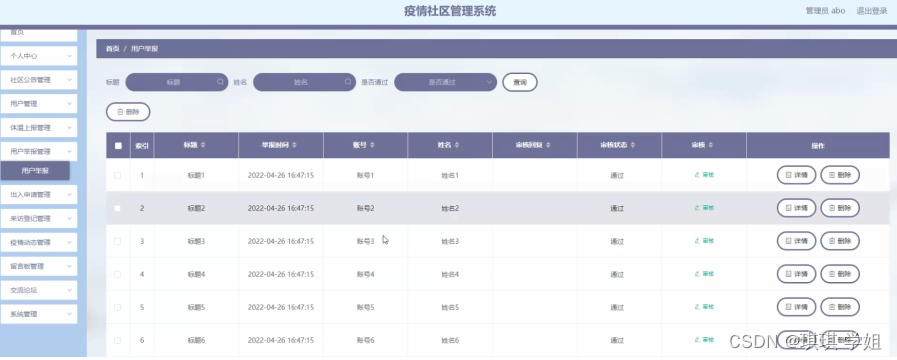Open 详情 for row 标题3
Image resolution: width=897 pixels, height=360 pixels.
click(x=796, y=241)
